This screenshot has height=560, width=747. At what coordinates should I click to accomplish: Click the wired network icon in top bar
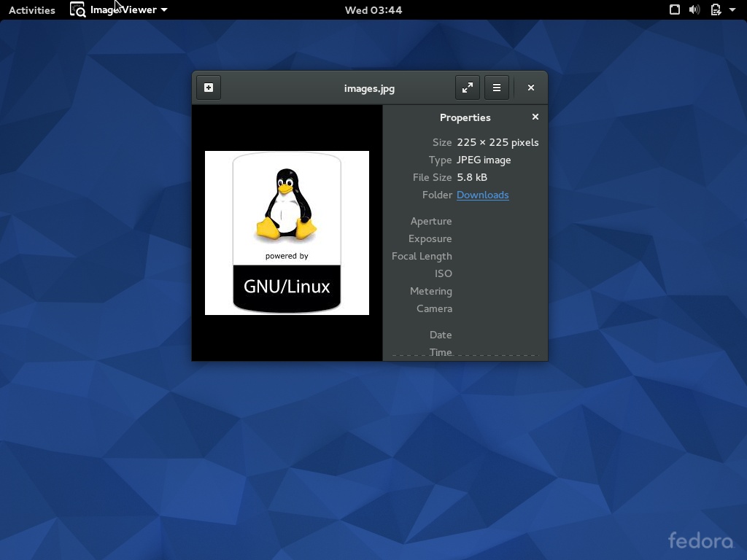point(675,9)
